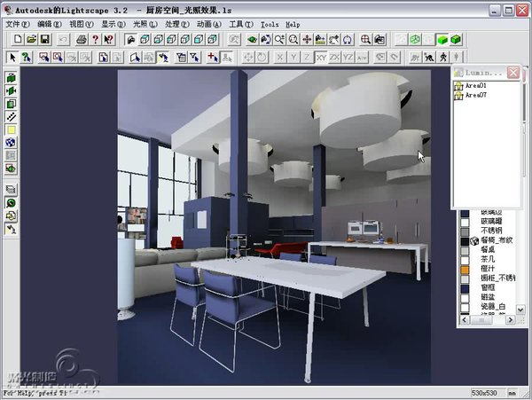Activate context help arrow-question icon
Screen dimensions: 532x400
pos(108,39)
